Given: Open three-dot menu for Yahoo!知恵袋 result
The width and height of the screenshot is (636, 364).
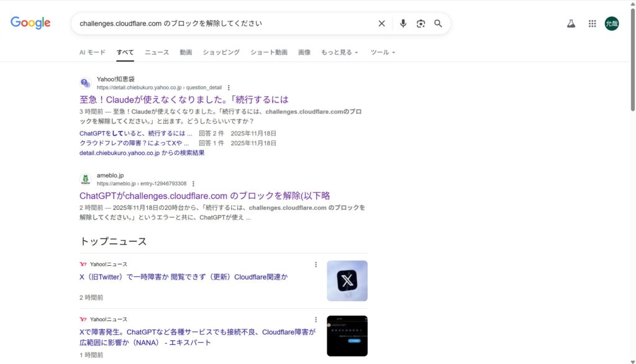Looking at the screenshot, I should point(229,88).
